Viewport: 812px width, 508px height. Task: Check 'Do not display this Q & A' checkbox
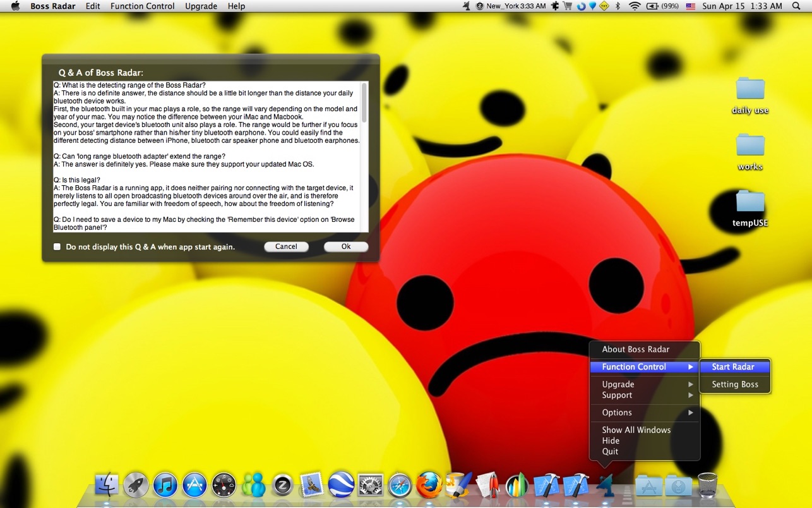click(x=57, y=246)
